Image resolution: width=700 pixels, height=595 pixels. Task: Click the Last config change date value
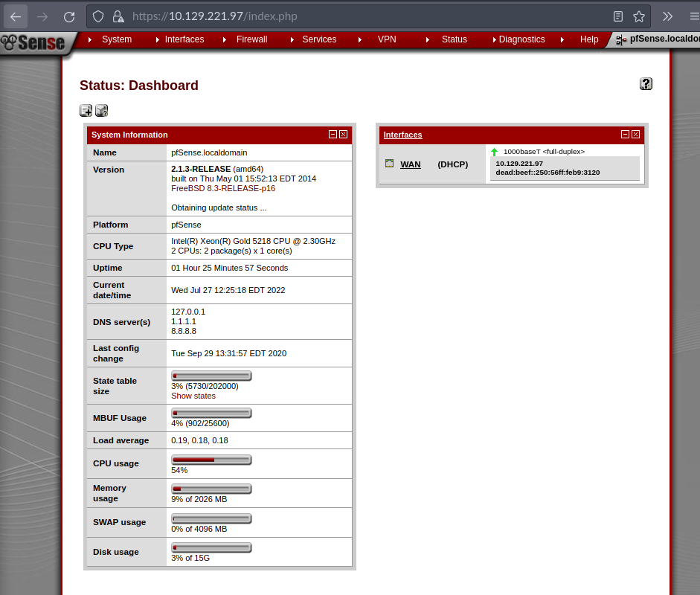[x=228, y=353]
